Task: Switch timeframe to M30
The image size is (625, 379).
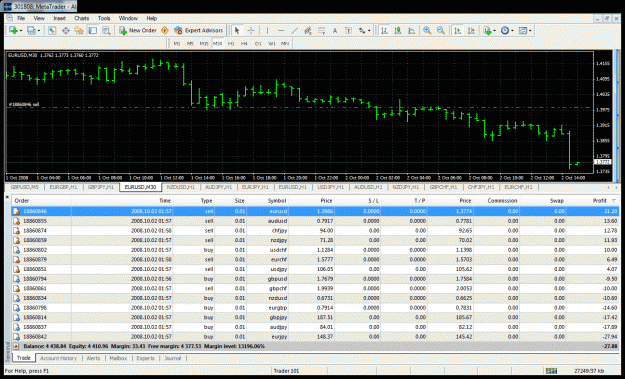Action: (217, 43)
